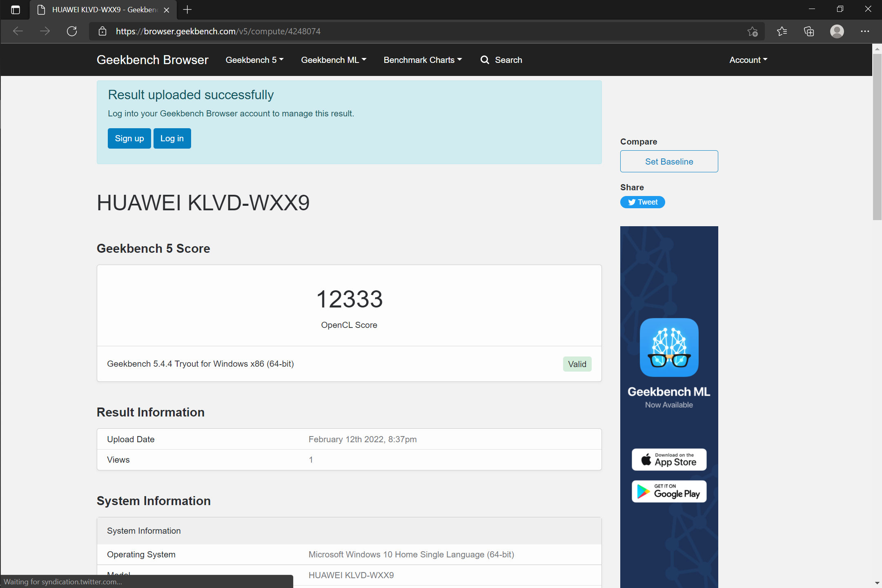Click the site lock icon in address bar

point(102,31)
